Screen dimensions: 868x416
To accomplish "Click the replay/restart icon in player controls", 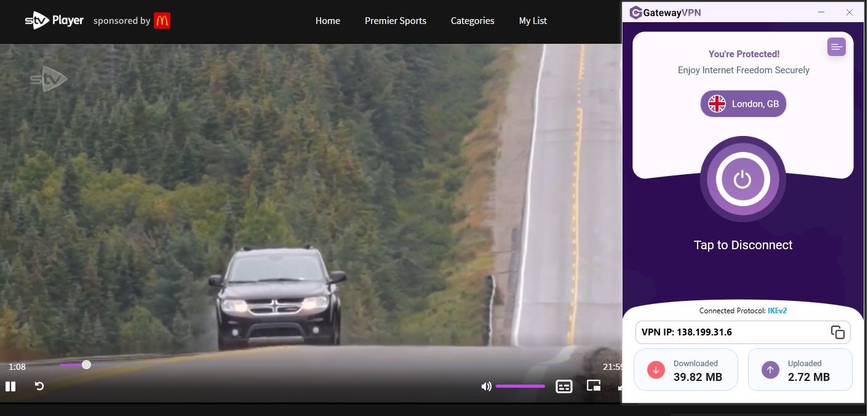I will tap(39, 386).
